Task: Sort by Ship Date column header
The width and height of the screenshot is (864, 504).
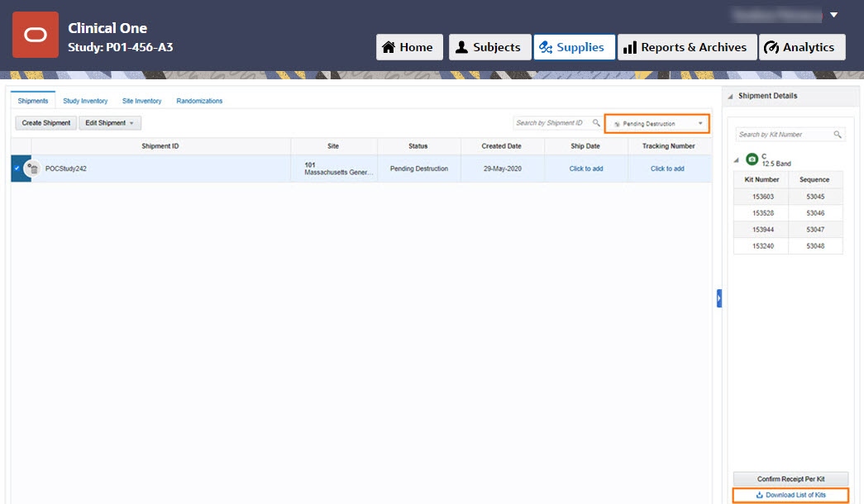Action: tap(585, 146)
